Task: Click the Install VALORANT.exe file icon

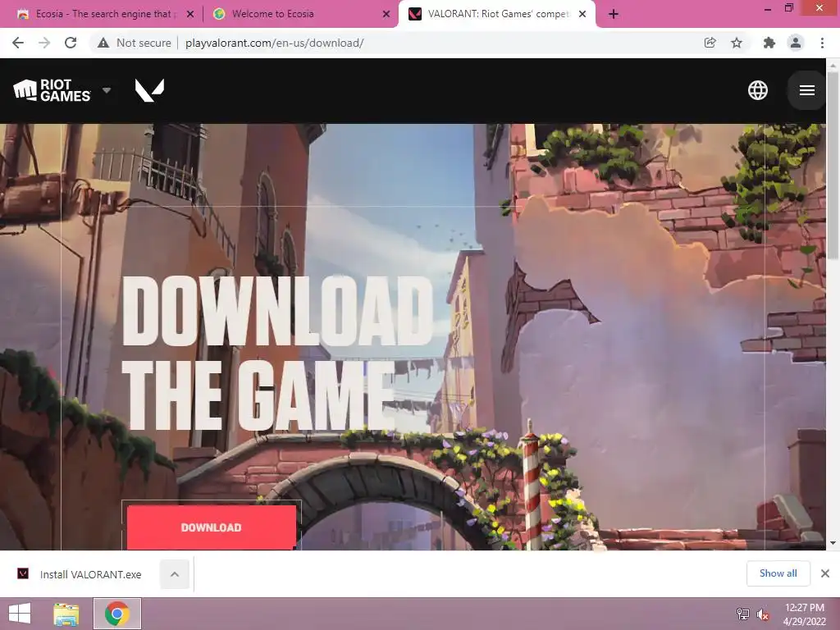Action: (x=23, y=573)
